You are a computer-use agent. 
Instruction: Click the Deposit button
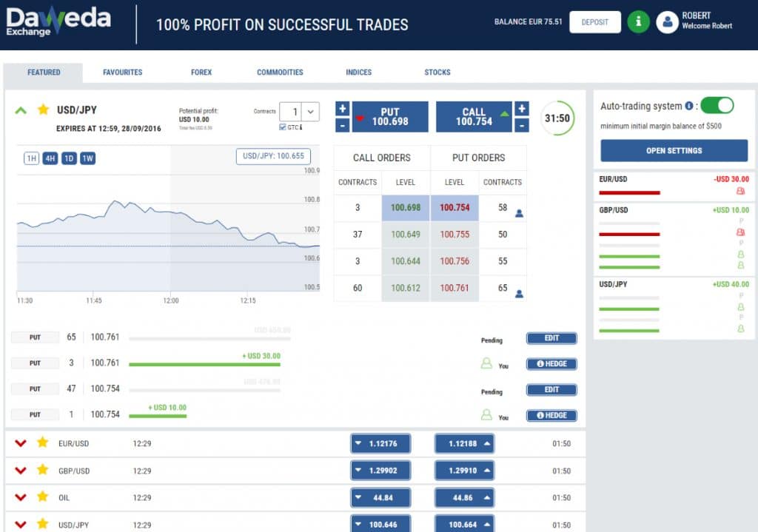594,22
